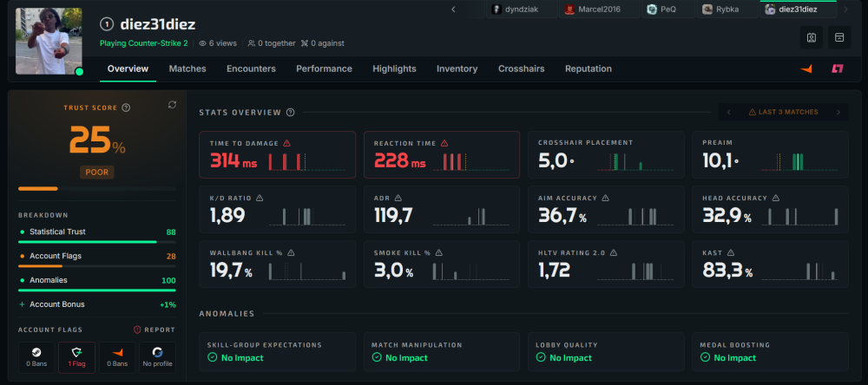Open the Preaim stat card
This screenshot has width=868, height=385.
(x=770, y=154)
